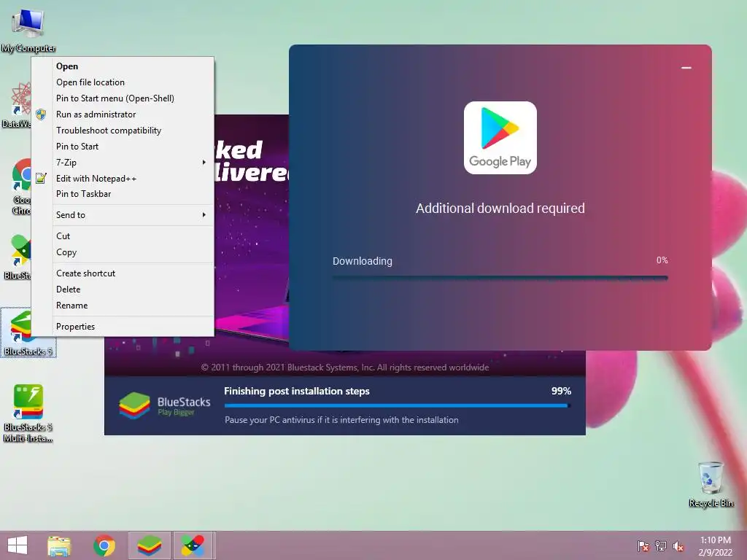Choose Open in the context menu
This screenshot has height=560, width=747.
click(123, 66)
